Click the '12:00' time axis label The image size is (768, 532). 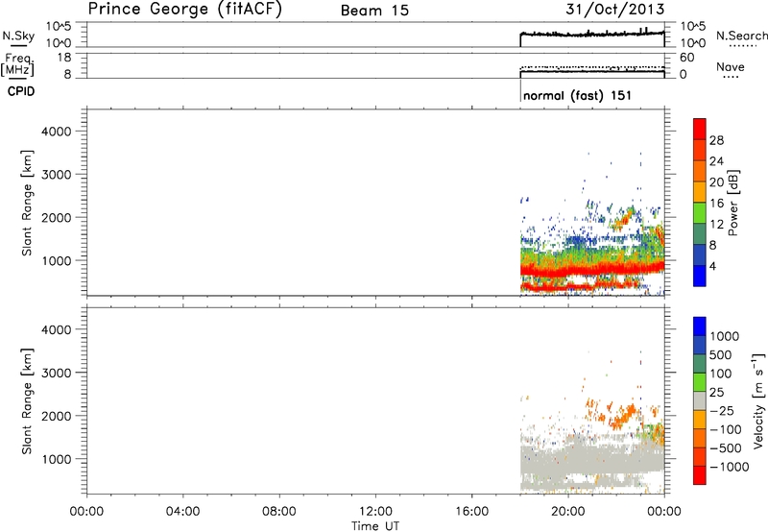(375, 512)
